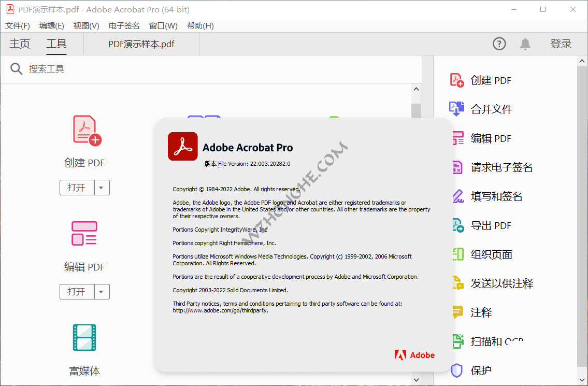588x386 pixels.
Task: Open the Comment (注释) tool icon
Action: 456,312
